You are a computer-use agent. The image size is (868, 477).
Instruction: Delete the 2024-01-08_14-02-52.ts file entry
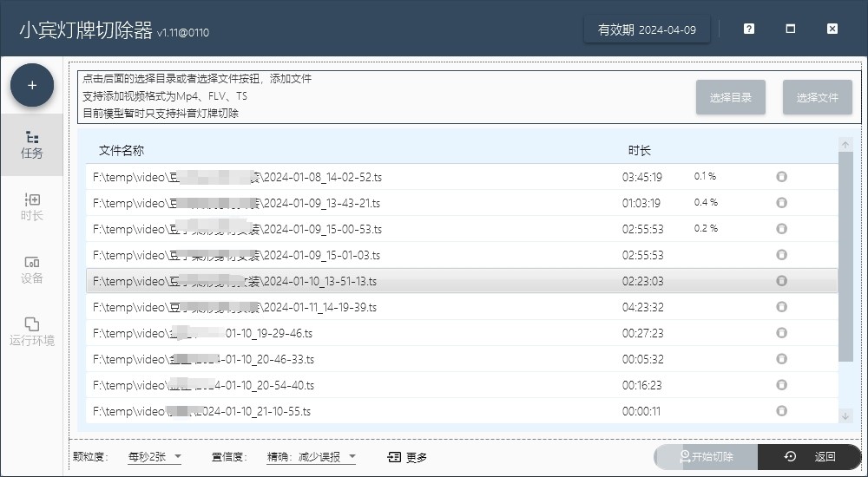point(781,177)
